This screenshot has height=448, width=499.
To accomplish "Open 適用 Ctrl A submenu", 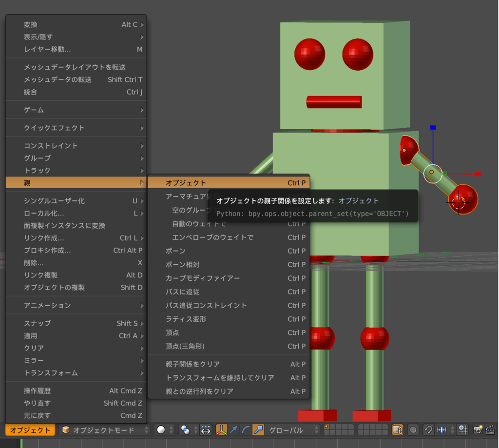I will 76,335.
